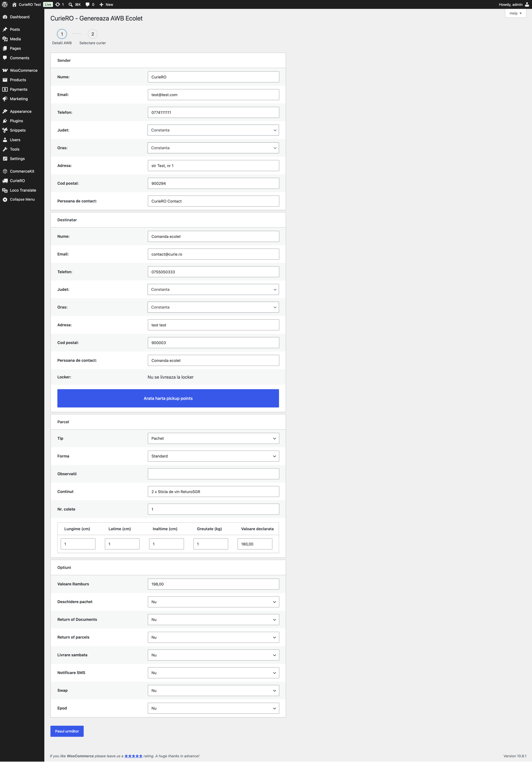Click the Collapse Menu arrow icon
Screen dimensions: 532x762
pyautogui.click(x=5, y=199)
